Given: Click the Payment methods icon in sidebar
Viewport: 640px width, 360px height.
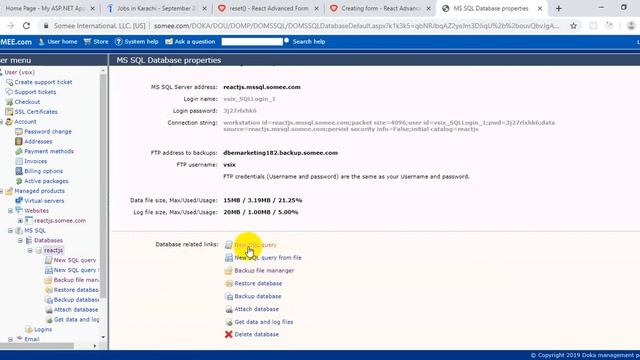Looking at the screenshot, I should click(x=19, y=151).
